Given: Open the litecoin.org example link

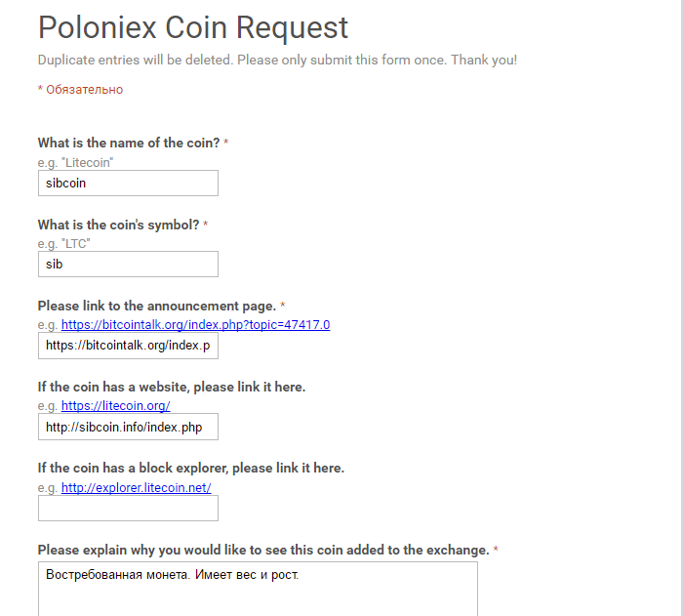Looking at the screenshot, I should (115, 405).
